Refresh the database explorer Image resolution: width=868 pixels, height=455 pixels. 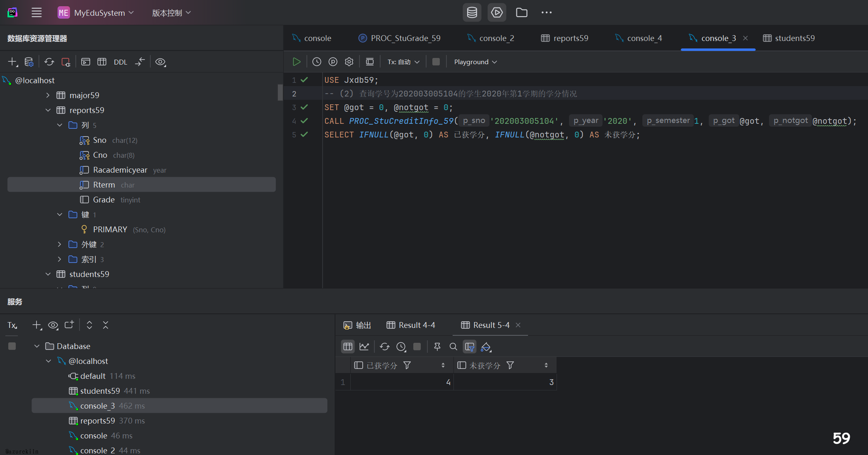coord(49,62)
